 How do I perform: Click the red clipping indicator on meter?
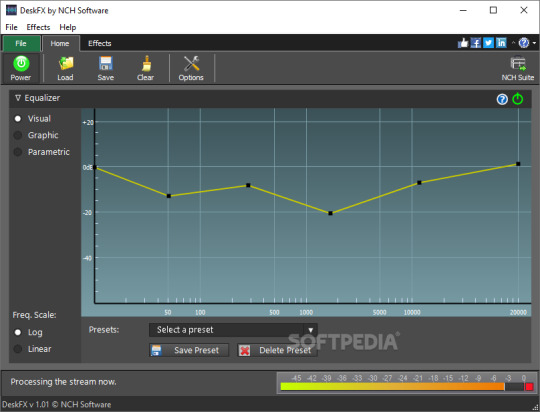529,387
